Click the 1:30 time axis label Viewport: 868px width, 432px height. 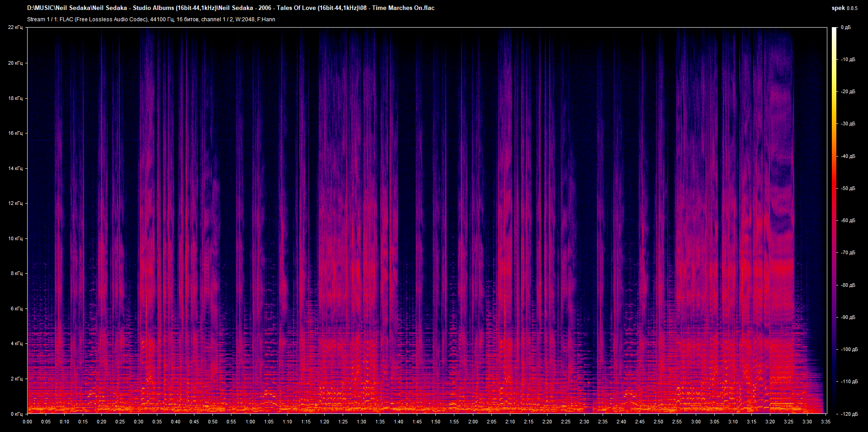point(361,422)
